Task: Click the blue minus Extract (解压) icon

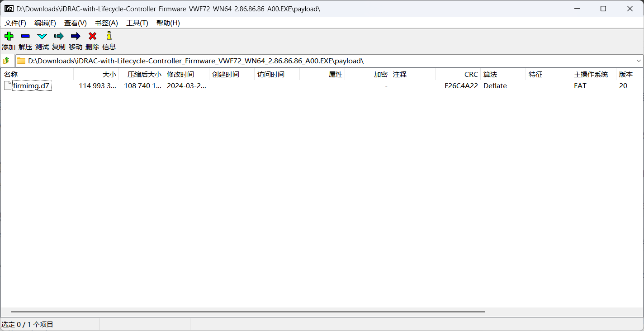Action: [25, 36]
